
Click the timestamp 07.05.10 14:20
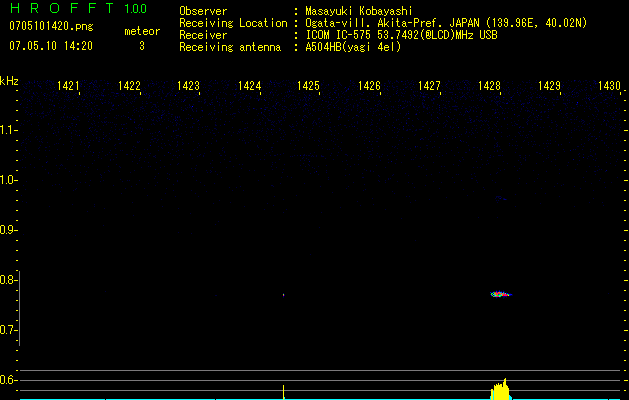51,46
